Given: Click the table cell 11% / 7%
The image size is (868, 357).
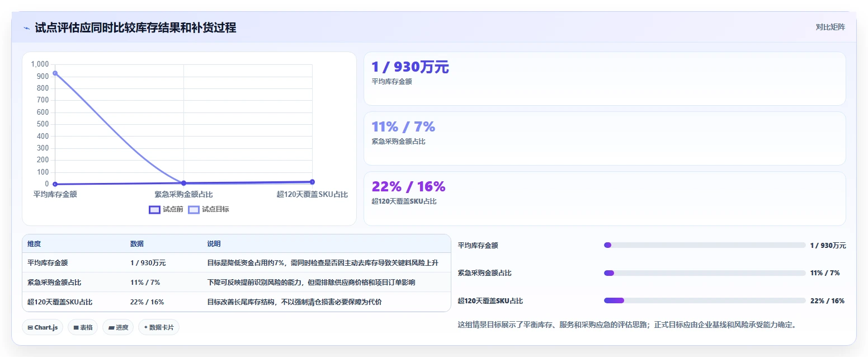Looking at the screenshot, I should click(145, 282).
